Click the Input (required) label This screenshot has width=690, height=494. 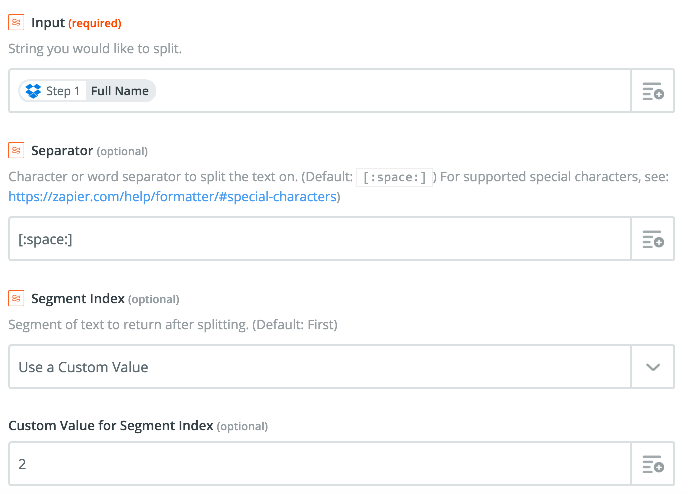76,22
